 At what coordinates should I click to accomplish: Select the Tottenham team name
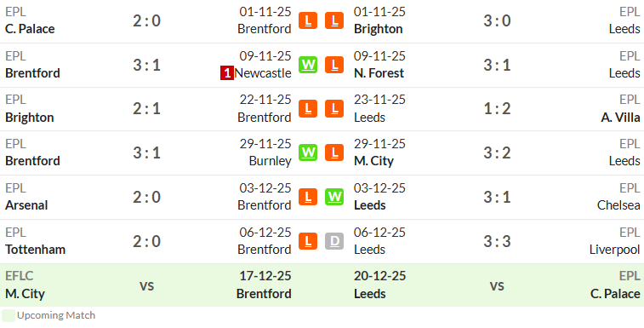(x=36, y=249)
